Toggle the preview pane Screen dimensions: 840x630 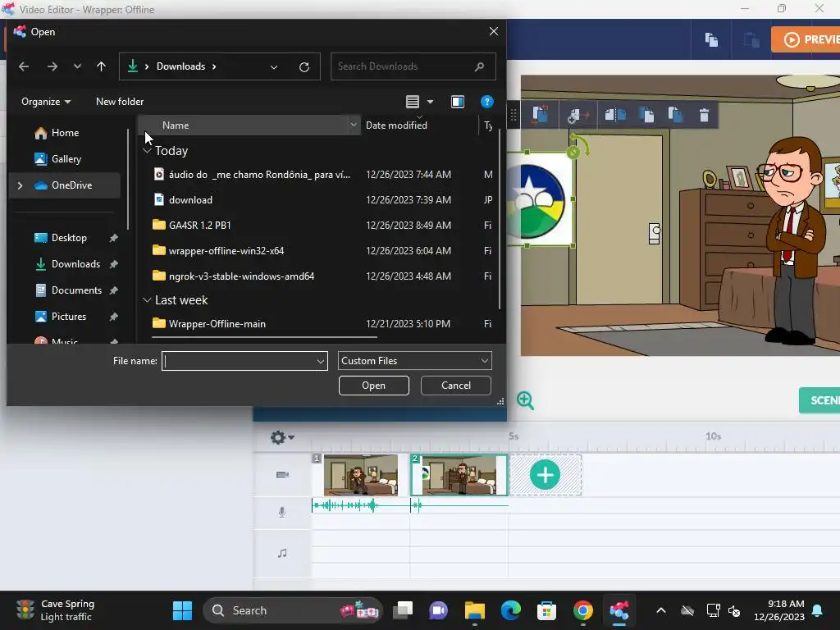458,101
